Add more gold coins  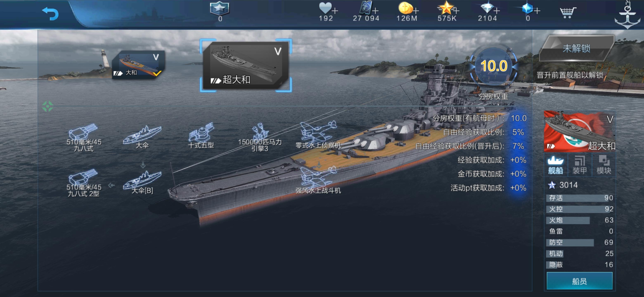tap(416, 11)
